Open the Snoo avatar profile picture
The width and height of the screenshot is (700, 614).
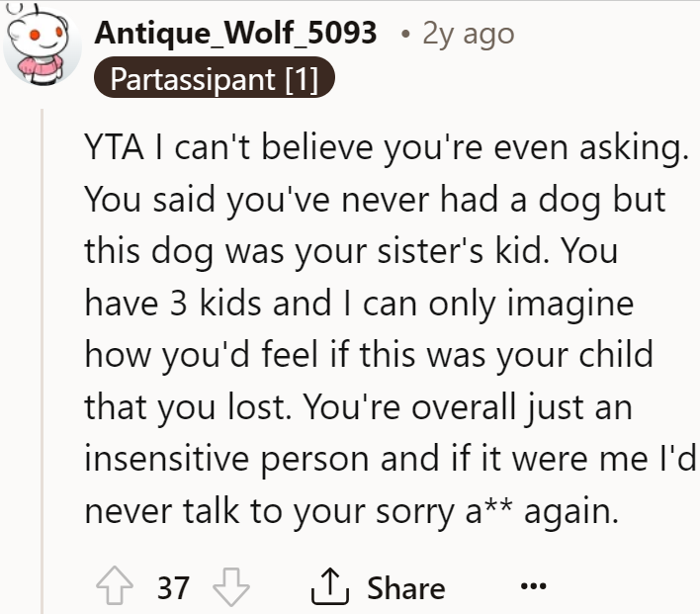(43, 44)
